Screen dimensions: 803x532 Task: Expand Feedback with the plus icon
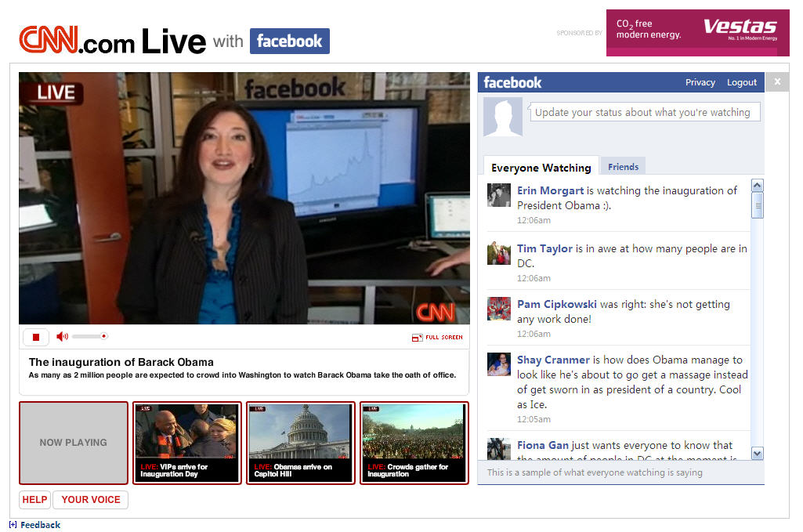(13, 525)
